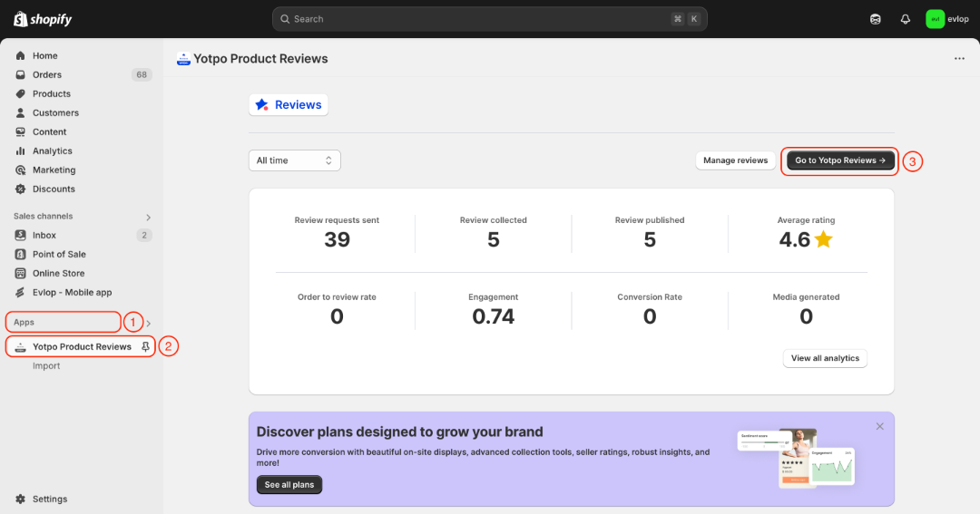Click the Review collected 5 value

click(x=493, y=240)
